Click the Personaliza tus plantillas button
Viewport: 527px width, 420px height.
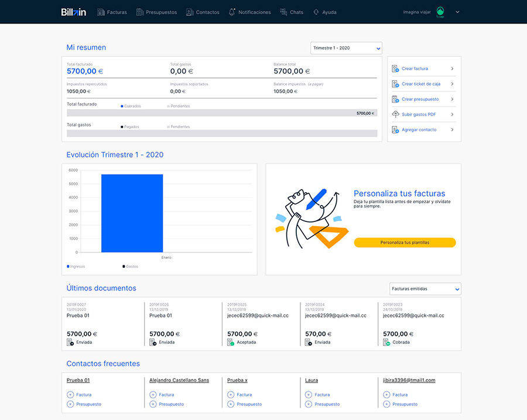[405, 242]
